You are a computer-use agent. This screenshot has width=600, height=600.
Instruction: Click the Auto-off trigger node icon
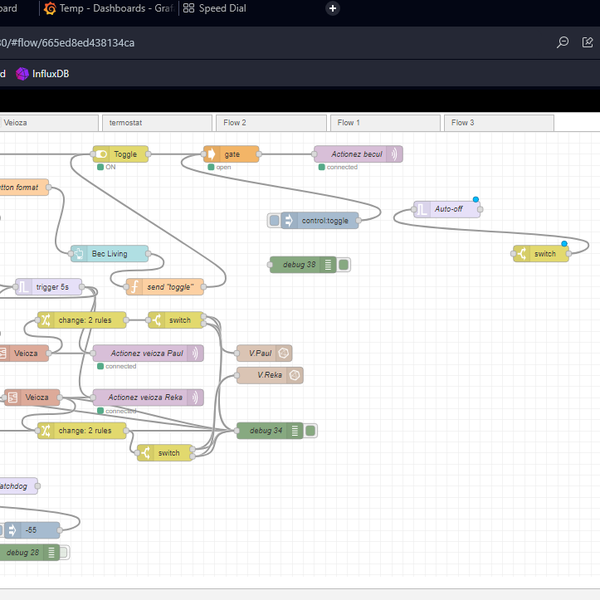tap(423, 210)
